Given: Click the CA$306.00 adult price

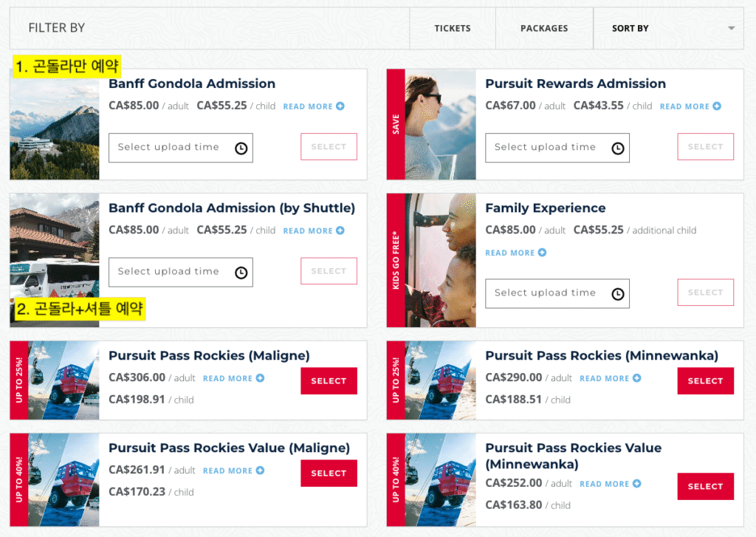Looking at the screenshot, I should click(137, 377).
